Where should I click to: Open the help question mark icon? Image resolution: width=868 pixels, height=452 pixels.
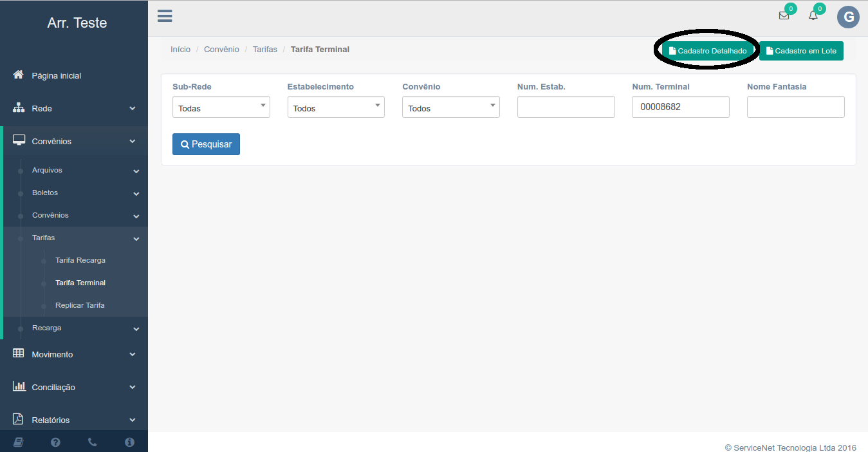point(55,442)
